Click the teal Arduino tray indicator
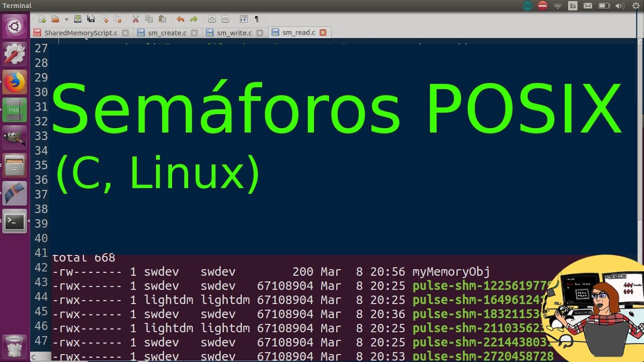Viewport: 644px width, 362px height. 527,6
